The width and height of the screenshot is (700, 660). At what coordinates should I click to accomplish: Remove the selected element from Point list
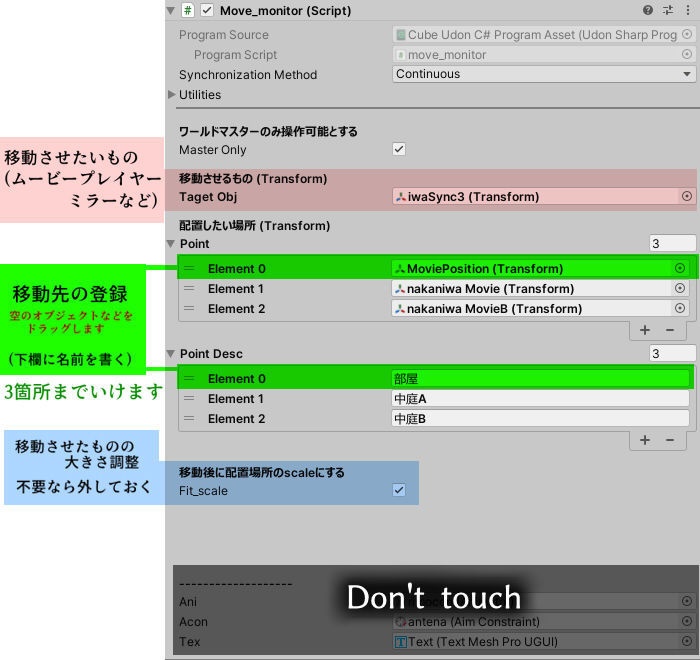click(x=670, y=330)
